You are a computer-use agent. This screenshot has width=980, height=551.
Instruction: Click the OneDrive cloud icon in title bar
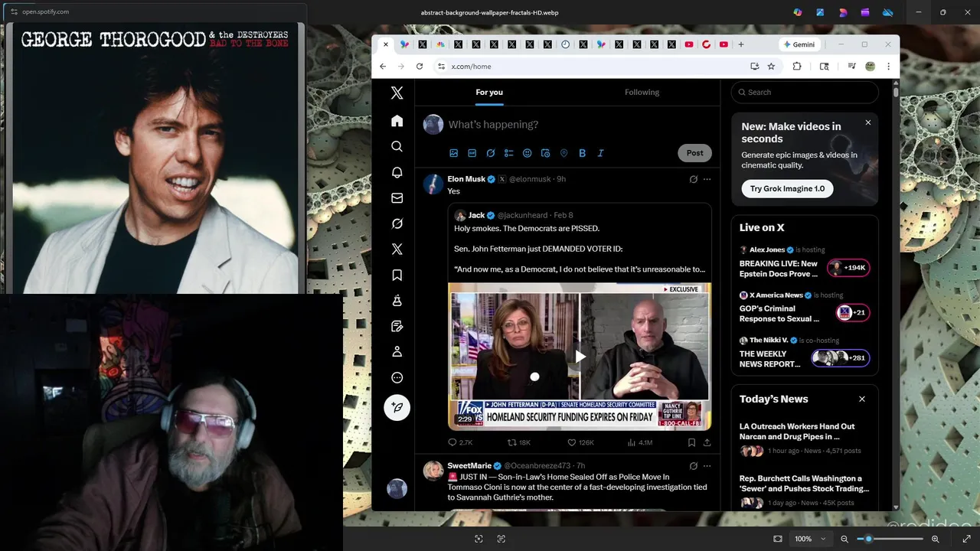[888, 12]
